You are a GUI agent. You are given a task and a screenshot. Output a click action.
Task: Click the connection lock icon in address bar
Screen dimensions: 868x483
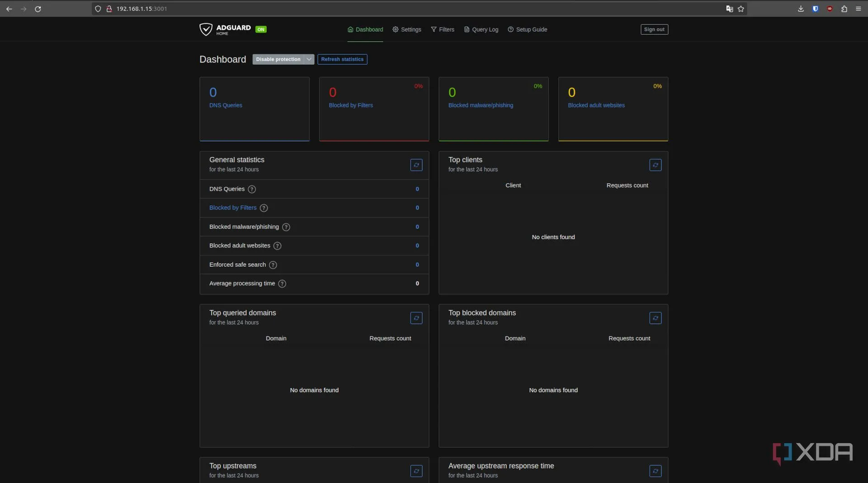click(109, 9)
